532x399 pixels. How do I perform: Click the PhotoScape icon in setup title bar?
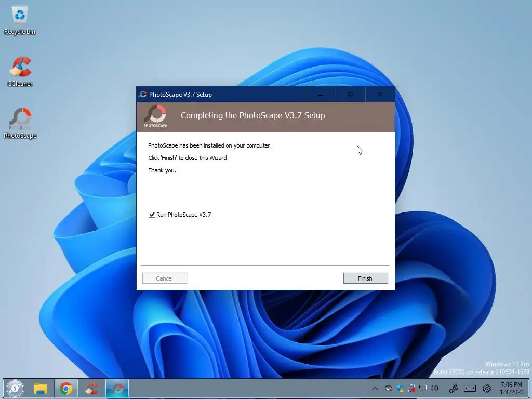pyautogui.click(x=143, y=95)
